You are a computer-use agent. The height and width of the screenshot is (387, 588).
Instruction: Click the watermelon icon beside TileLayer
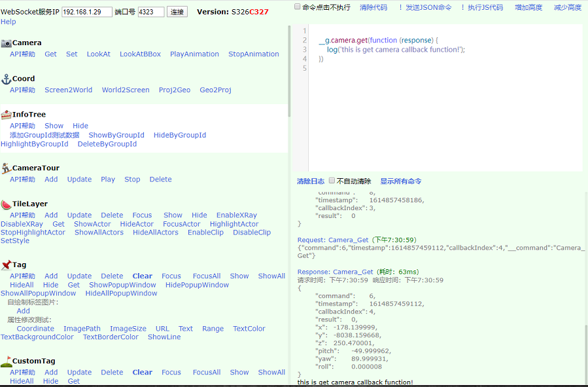(6, 204)
